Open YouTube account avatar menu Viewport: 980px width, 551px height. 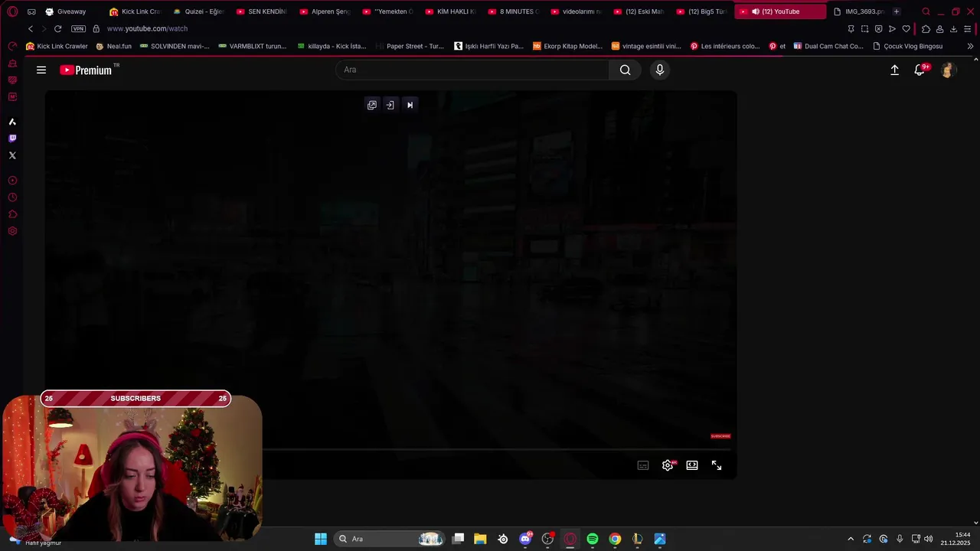tap(948, 70)
